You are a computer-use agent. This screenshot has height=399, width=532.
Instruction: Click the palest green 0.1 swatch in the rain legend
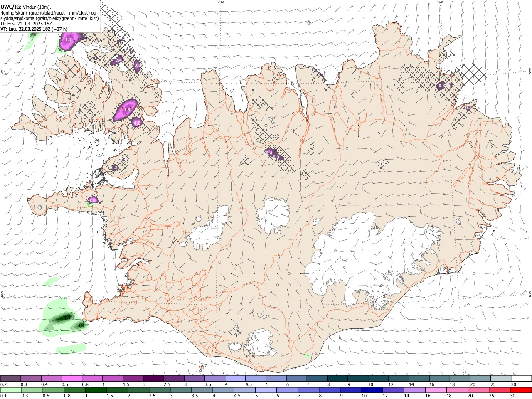coord(11,390)
